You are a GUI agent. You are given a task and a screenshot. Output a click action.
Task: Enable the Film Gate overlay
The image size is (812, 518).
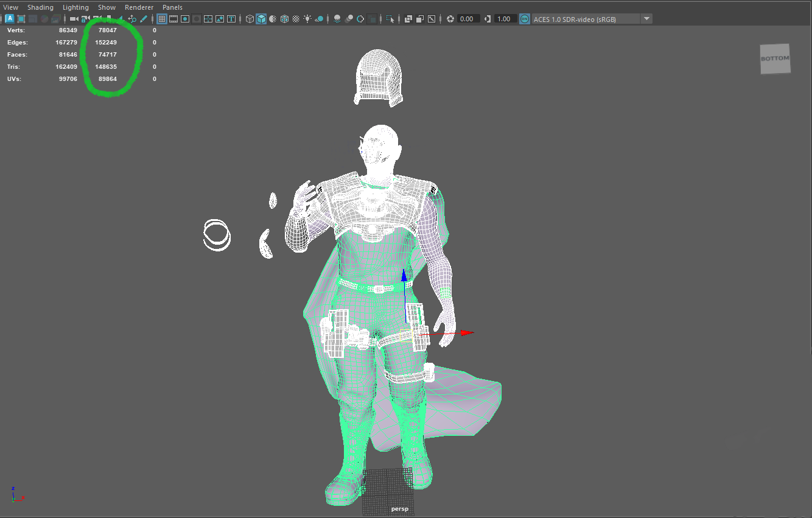click(173, 19)
